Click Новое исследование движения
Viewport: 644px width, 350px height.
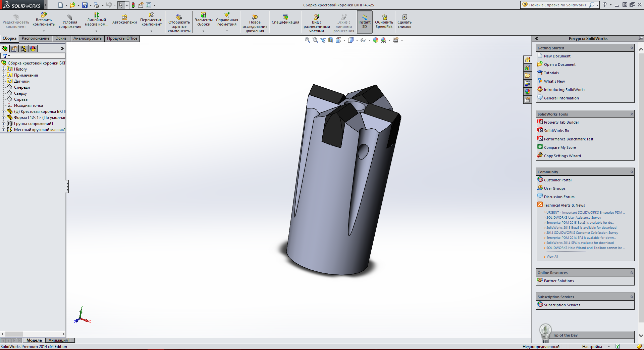coord(255,24)
